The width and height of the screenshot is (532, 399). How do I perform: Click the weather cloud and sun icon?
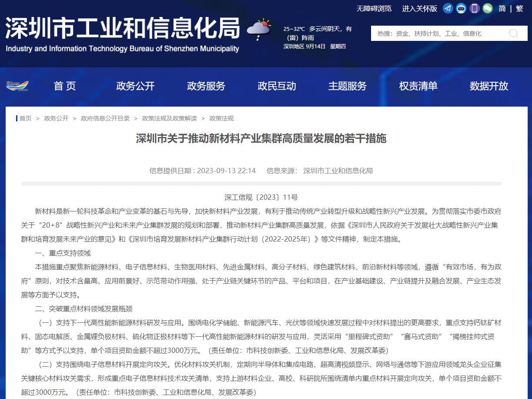[259, 30]
